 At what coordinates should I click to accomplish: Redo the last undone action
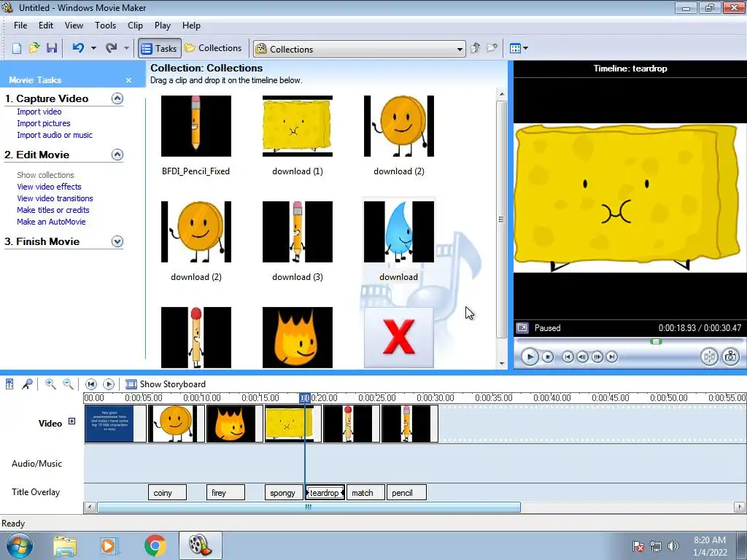pos(112,48)
